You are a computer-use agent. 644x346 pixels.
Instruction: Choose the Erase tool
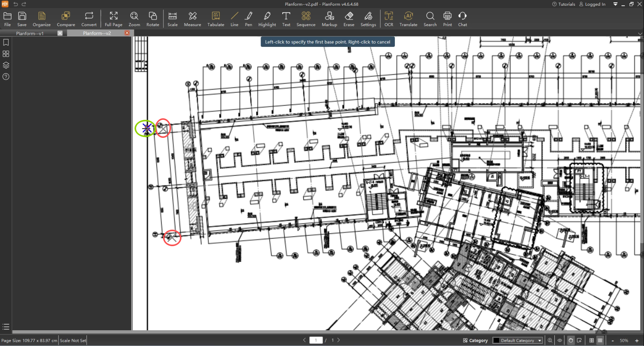349,19
